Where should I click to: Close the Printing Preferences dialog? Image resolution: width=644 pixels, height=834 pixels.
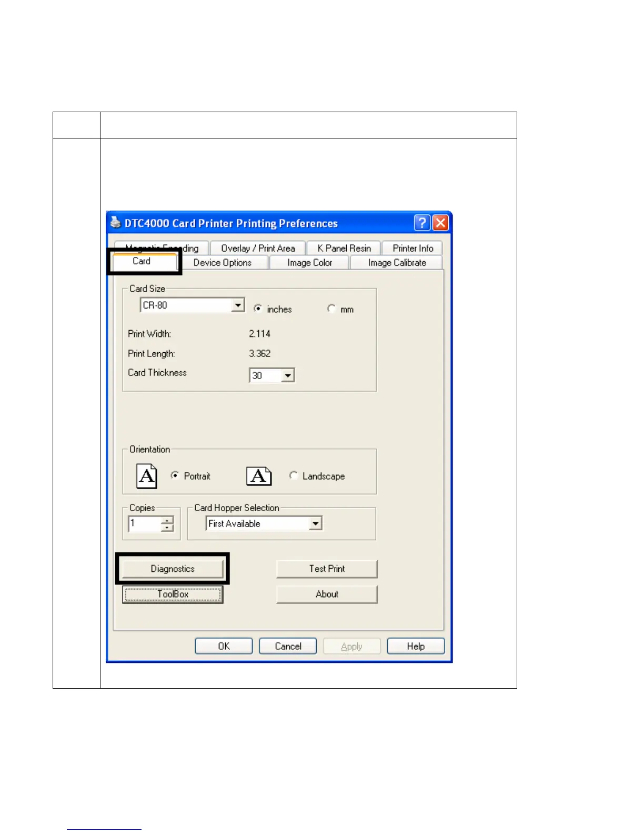[440, 223]
